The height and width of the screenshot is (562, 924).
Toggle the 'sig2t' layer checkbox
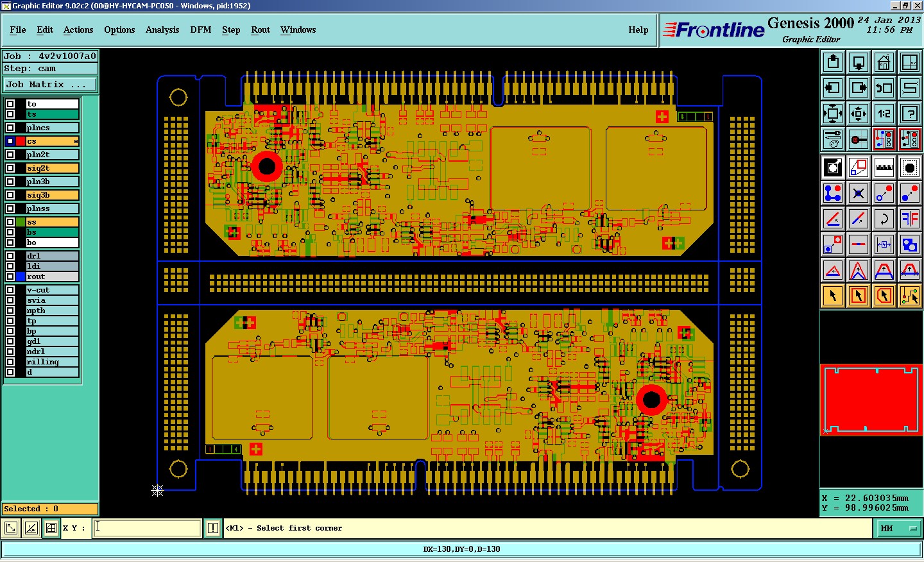pyautogui.click(x=10, y=168)
